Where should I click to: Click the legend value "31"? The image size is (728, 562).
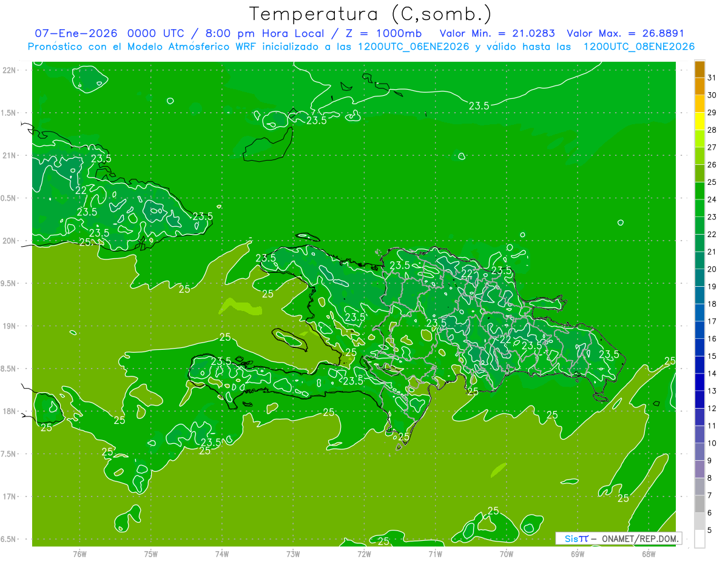click(x=712, y=78)
